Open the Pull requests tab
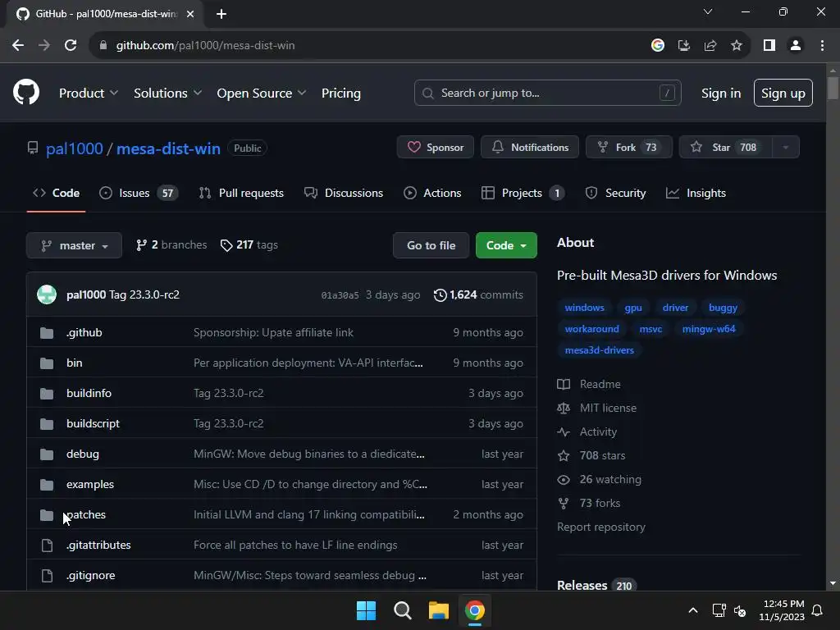This screenshot has width=840, height=630. [x=241, y=193]
